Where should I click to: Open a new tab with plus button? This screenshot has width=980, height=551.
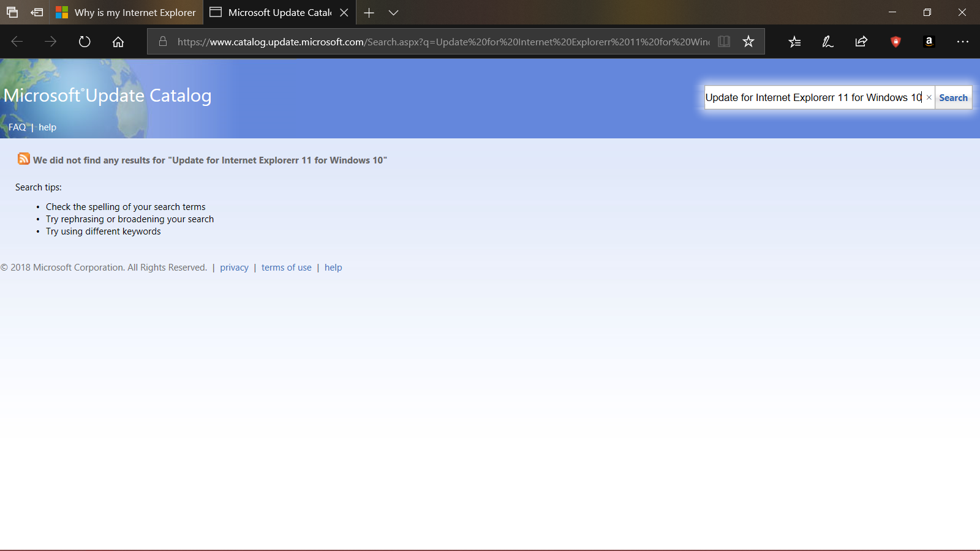(x=369, y=12)
